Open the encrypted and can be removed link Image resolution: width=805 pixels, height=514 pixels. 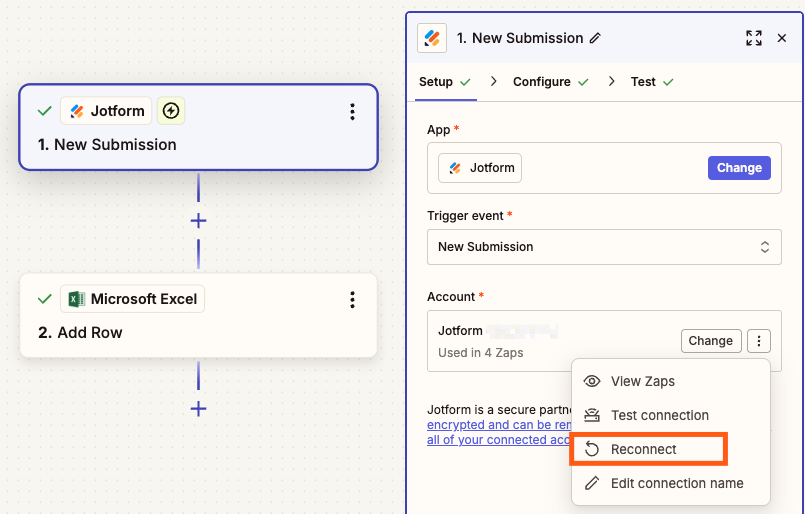coord(499,425)
